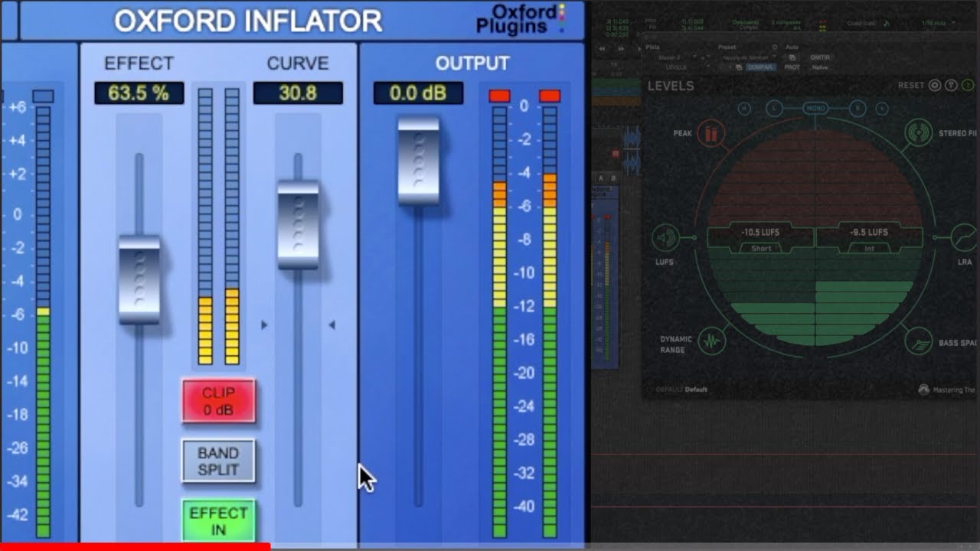Click the eye settings icon beside RESET
The image size is (980, 551).
[935, 85]
